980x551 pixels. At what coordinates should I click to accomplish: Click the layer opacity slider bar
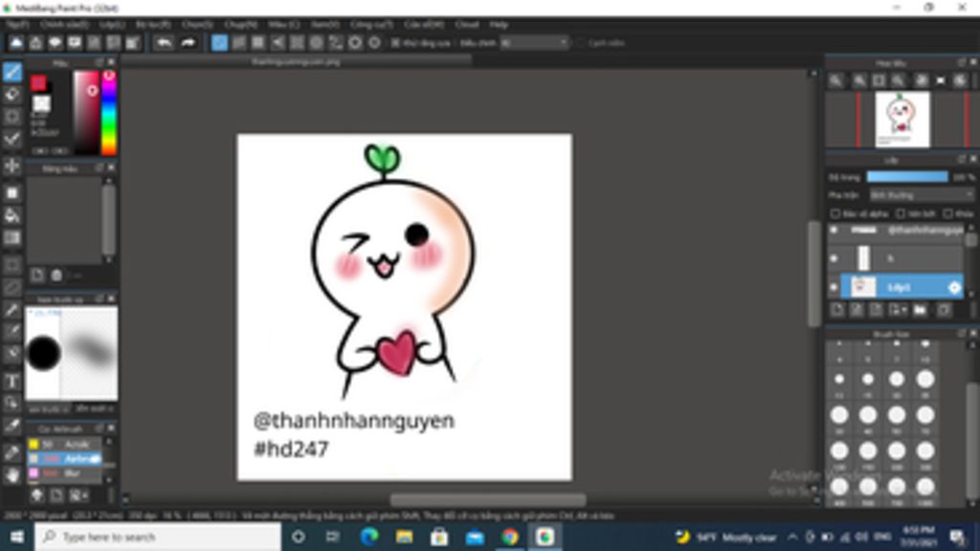click(x=907, y=177)
